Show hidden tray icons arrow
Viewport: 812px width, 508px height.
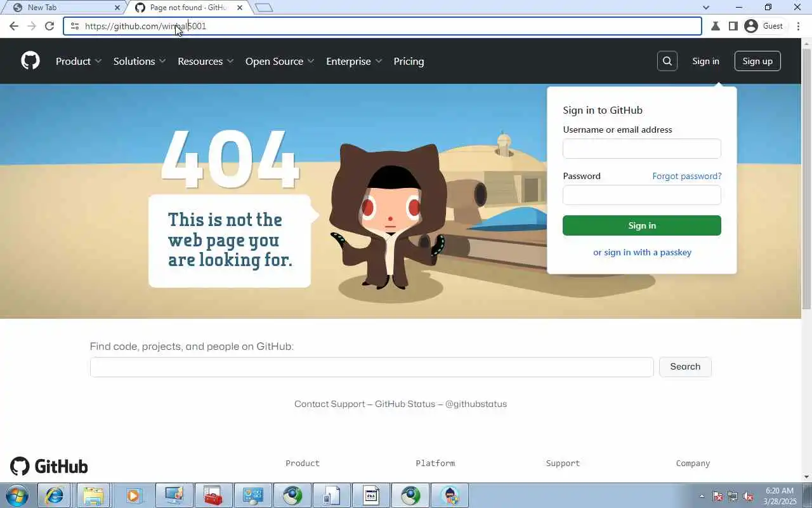pos(702,496)
